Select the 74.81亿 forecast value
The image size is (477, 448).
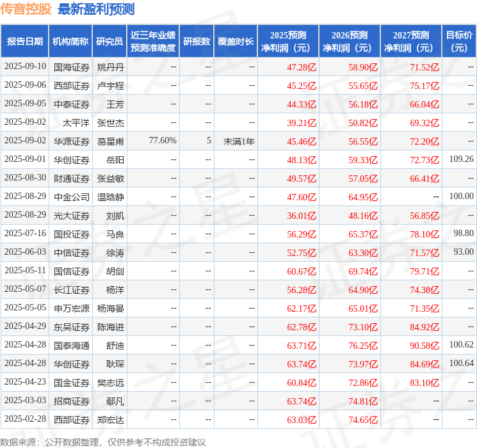click(x=363, y=401)
